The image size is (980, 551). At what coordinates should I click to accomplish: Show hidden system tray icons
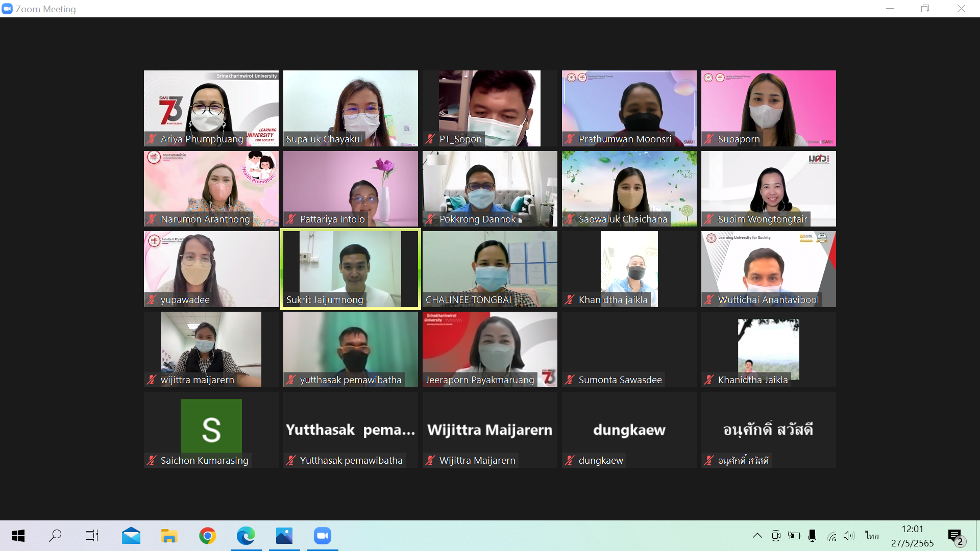(x=757, y=536)
